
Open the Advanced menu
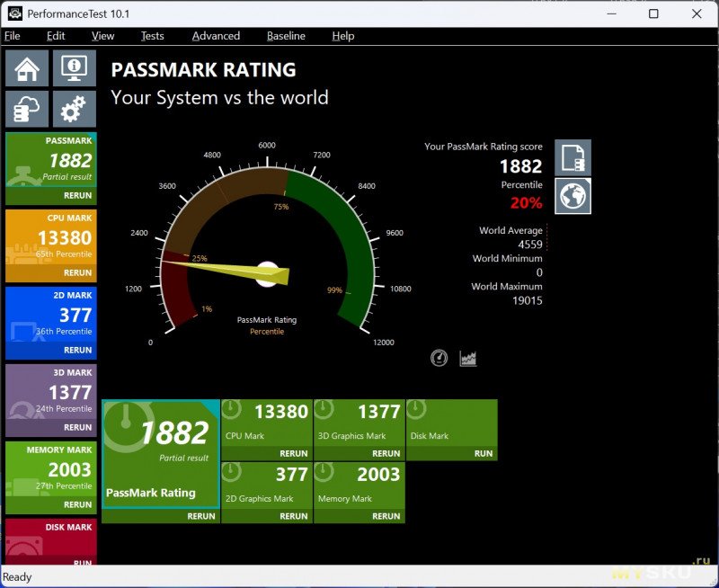(x=216, y=36)
